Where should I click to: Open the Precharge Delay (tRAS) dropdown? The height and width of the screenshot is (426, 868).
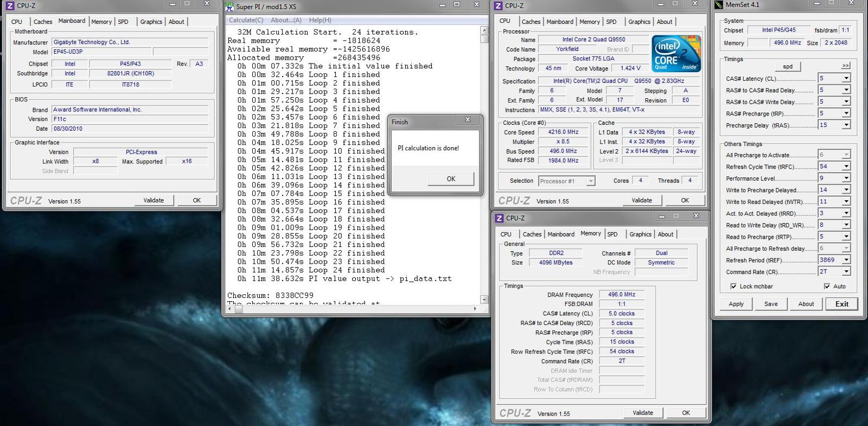click(846, 125)
